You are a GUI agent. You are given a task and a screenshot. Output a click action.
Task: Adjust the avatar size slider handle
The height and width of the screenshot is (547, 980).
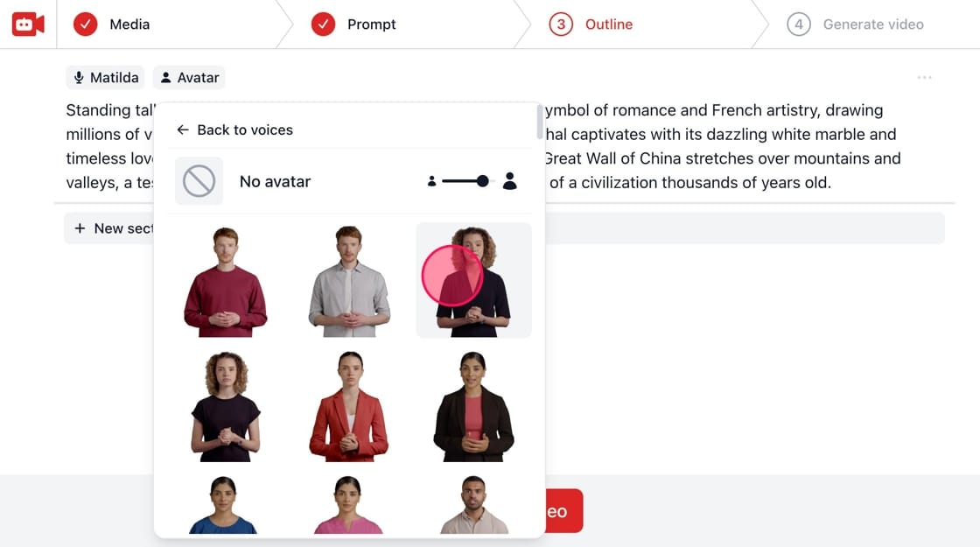tap(482, 181)
